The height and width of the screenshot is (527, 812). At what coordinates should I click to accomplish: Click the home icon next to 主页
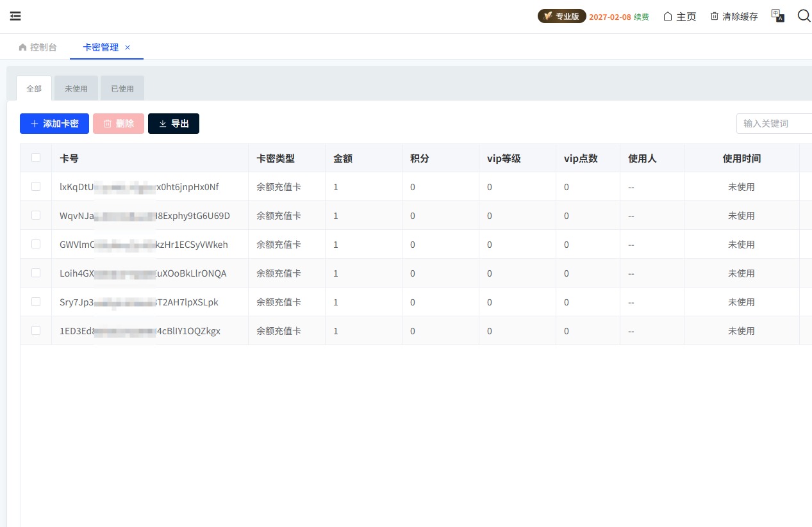click(668, 17)
